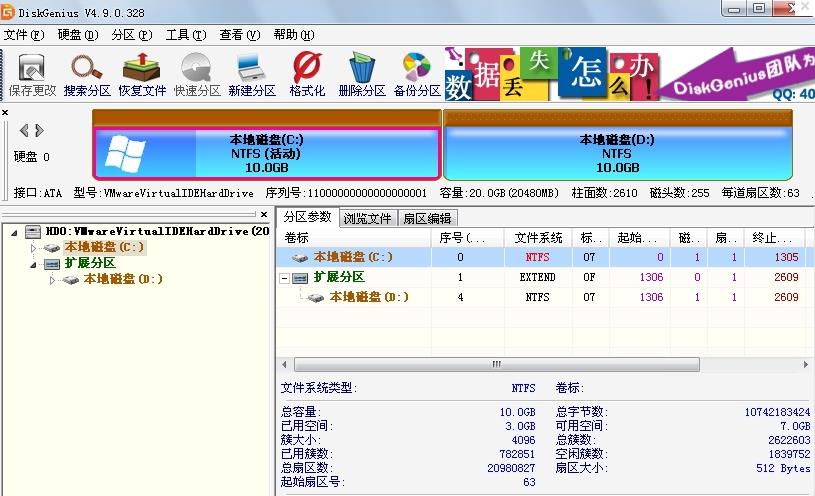Switch to the 扇区编辑 tab
This screenshot has height=496, width=815.
click(x=427, y=218)
